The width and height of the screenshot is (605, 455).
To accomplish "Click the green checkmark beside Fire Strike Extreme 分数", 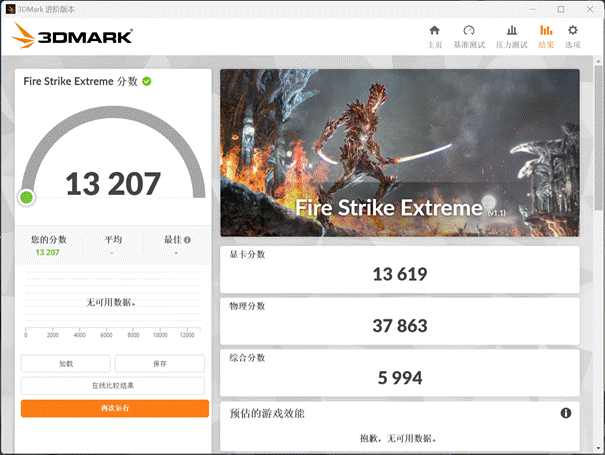I will click(147, 81).
